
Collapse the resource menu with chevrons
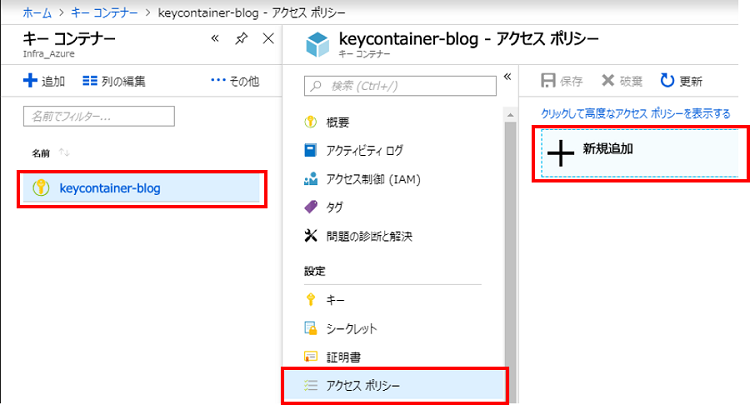[507, 77]
